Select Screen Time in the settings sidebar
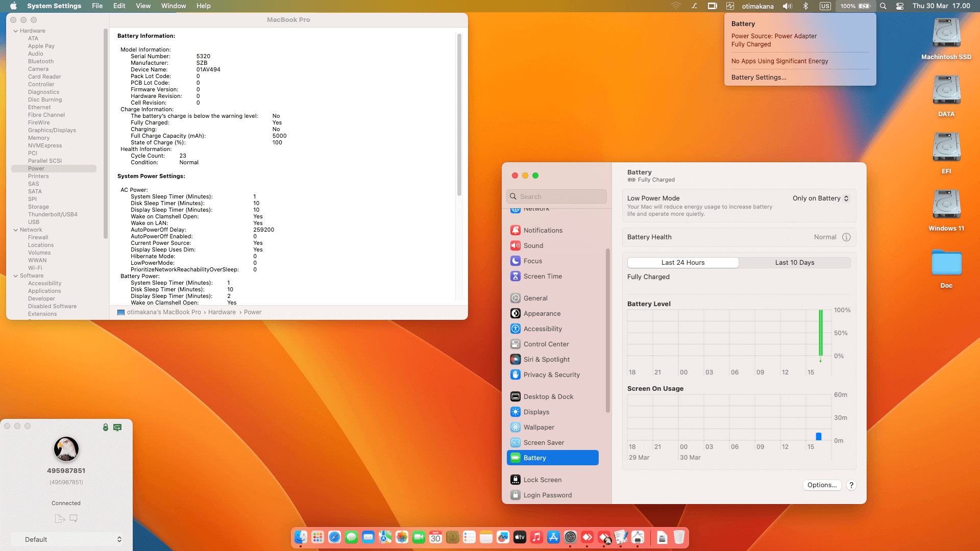This screenshot has height=551, width=980. (x=543, y=276)
